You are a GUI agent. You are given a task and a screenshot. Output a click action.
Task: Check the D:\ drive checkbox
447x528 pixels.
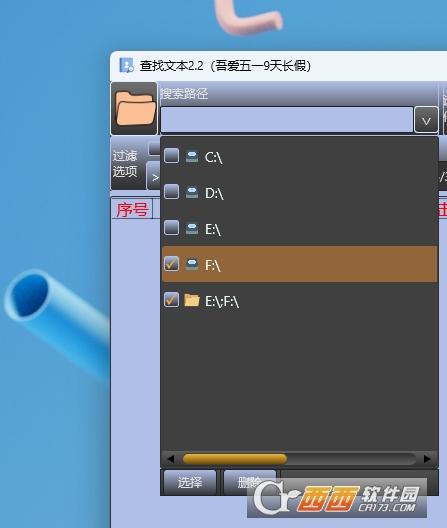171,191
